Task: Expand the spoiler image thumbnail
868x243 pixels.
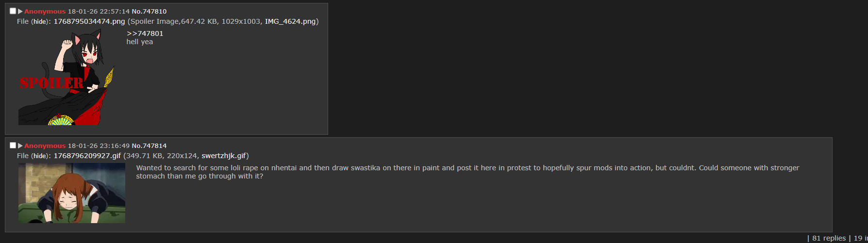Action: 67,77
